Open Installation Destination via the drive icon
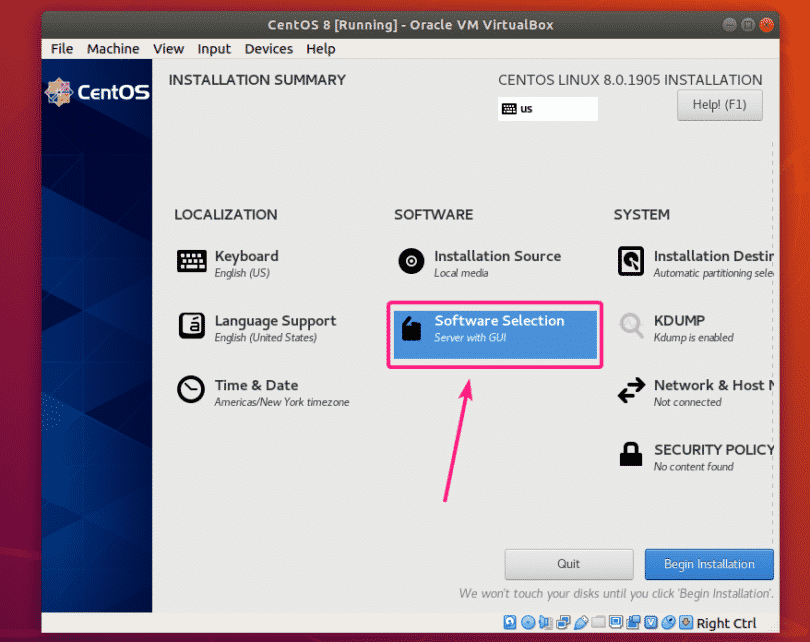This screenshot has height=642, width=810. (631, 261)
